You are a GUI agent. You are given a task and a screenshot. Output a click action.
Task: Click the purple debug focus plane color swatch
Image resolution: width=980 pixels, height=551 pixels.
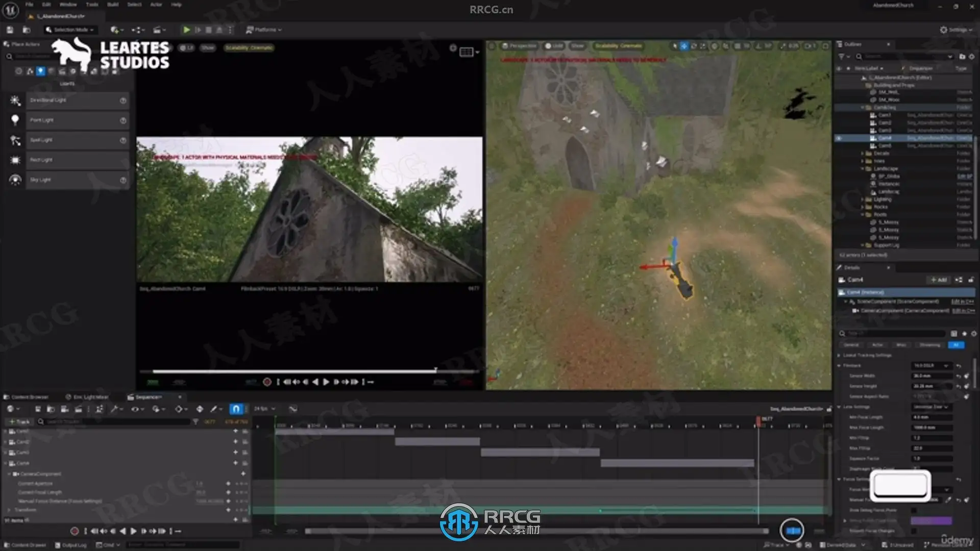[x=932, y=520]
